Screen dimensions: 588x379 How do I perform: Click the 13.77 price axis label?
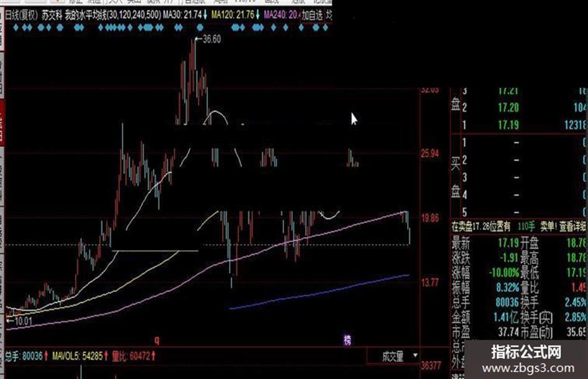(430, 283)
